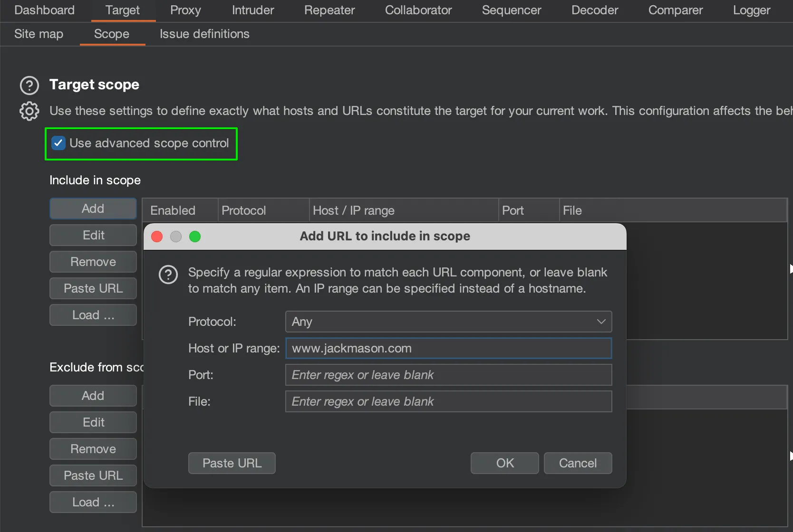Open the Issue definitions sub-tab
The height and width of the screenshot is (532, 793).
pyautogui.click(x=204, y=34)
